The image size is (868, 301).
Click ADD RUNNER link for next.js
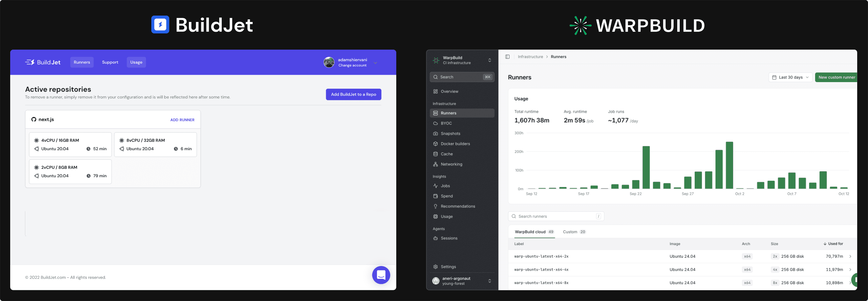(x=182, y=120)
